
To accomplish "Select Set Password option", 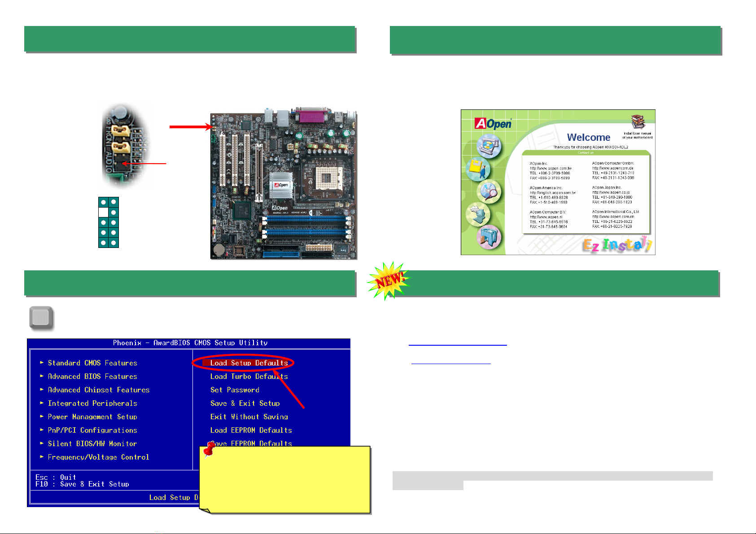I will [235, 390].
